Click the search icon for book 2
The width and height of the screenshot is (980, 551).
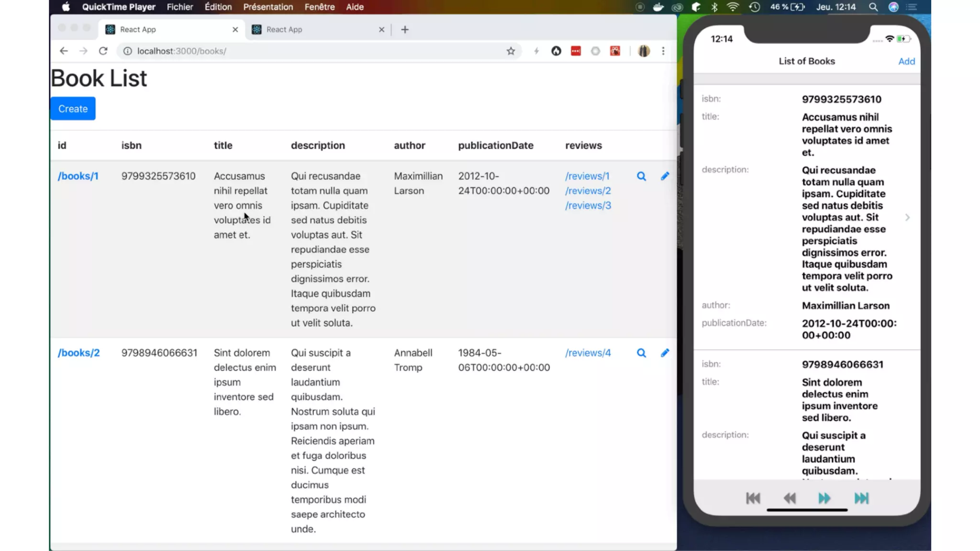click(641, 353)
